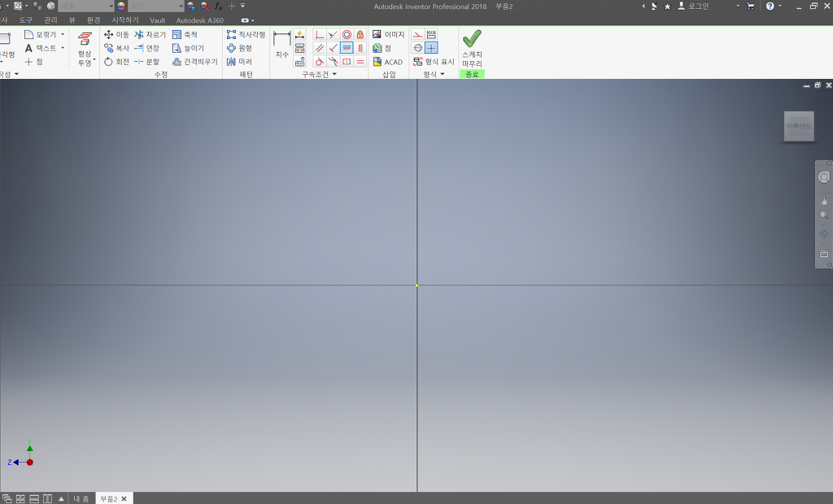This screenshot has height=504, width=833.
Task: Select the 원형 circular pattern tool
Action: pyautogui.click(x=239, y=48)
